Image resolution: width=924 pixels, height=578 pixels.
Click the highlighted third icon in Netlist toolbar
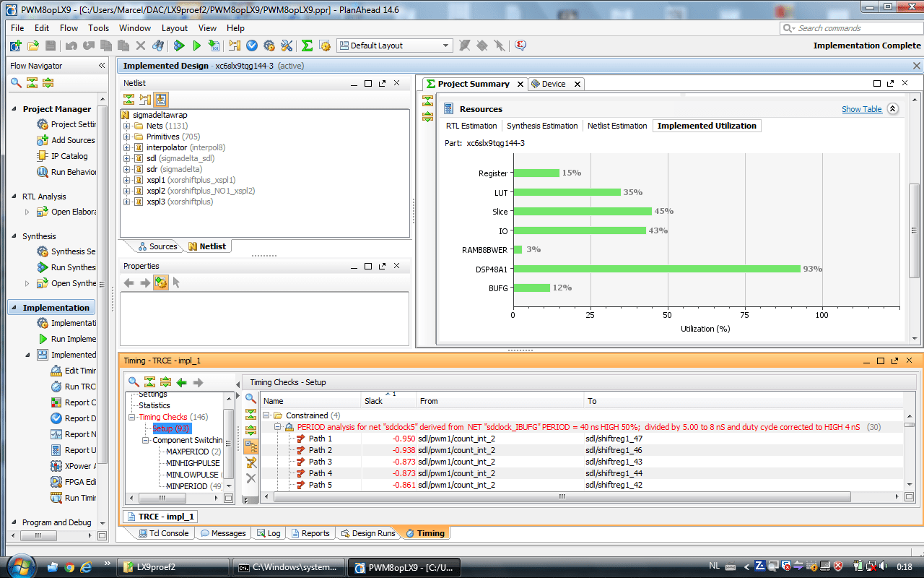click(161, 100)
